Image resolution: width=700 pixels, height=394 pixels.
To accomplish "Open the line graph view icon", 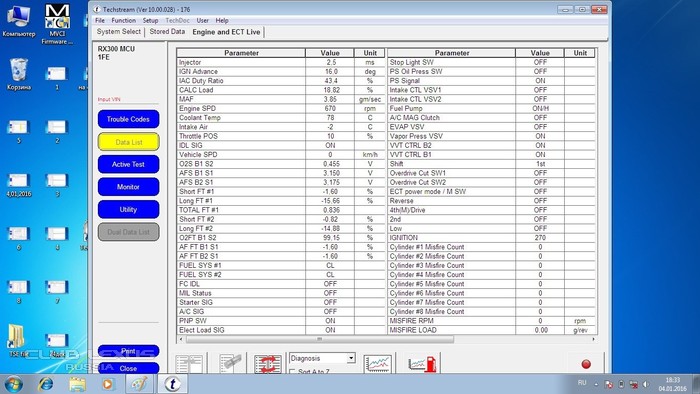I will coord(378,364).
